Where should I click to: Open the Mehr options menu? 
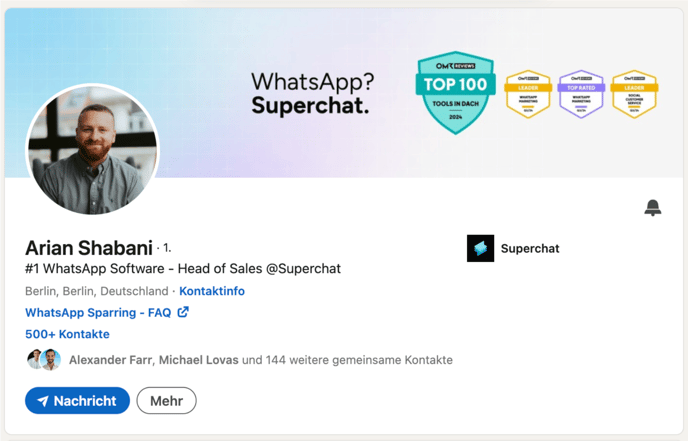click(166, 401)
